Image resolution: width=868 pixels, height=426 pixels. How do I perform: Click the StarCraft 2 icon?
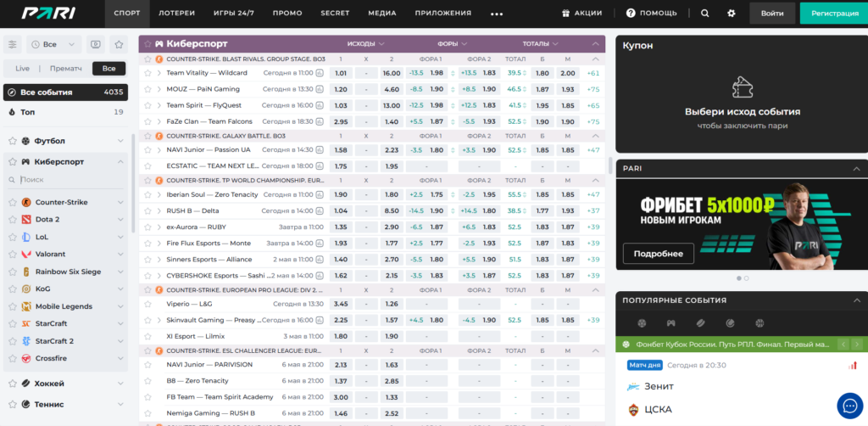click(26, 341)
